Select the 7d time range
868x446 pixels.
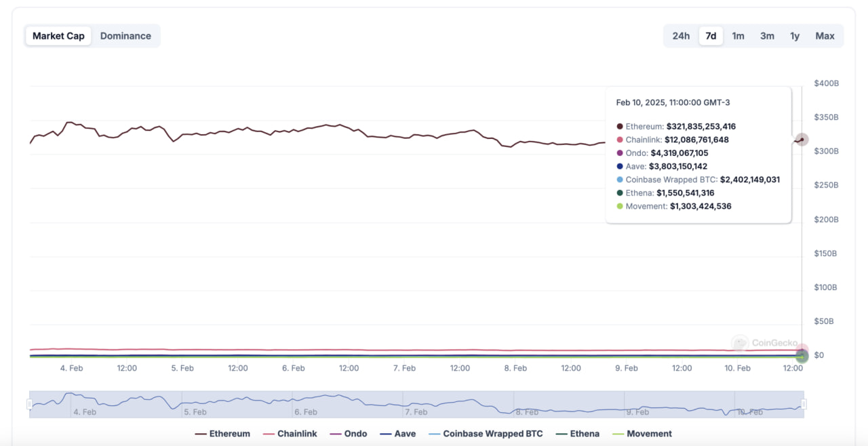[x=711, y=36]
